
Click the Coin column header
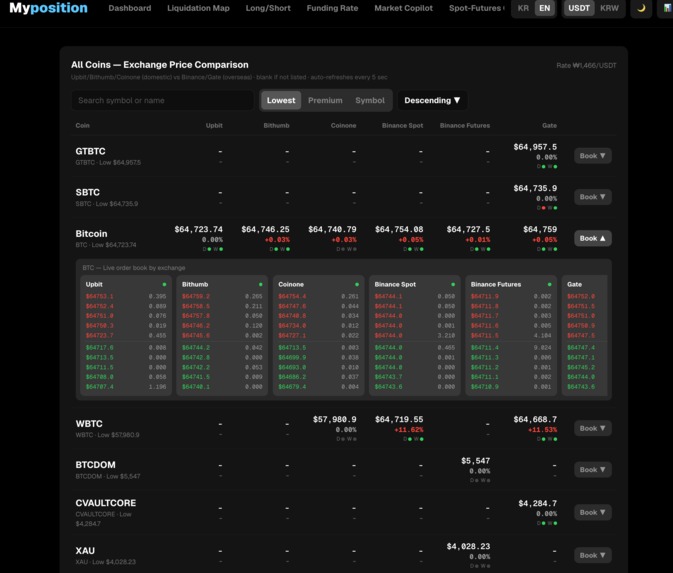point(82,125)
